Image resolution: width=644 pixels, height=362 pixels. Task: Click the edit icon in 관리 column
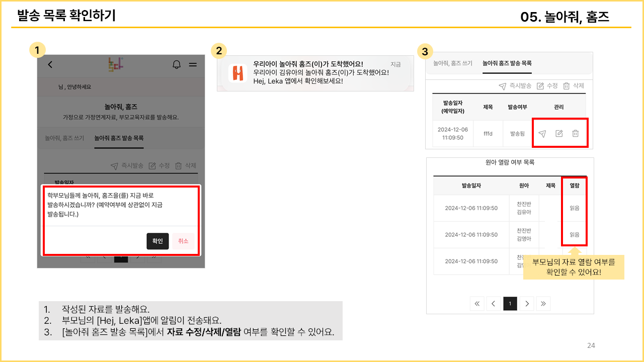(x=559, y=134)
